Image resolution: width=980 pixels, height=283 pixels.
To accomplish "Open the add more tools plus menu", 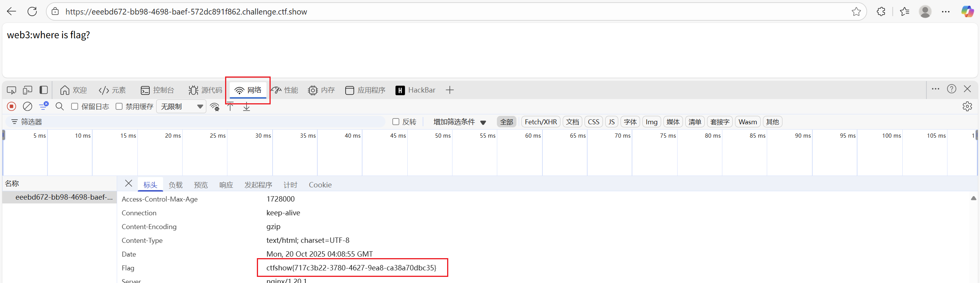I will click(x=449, y=90).
